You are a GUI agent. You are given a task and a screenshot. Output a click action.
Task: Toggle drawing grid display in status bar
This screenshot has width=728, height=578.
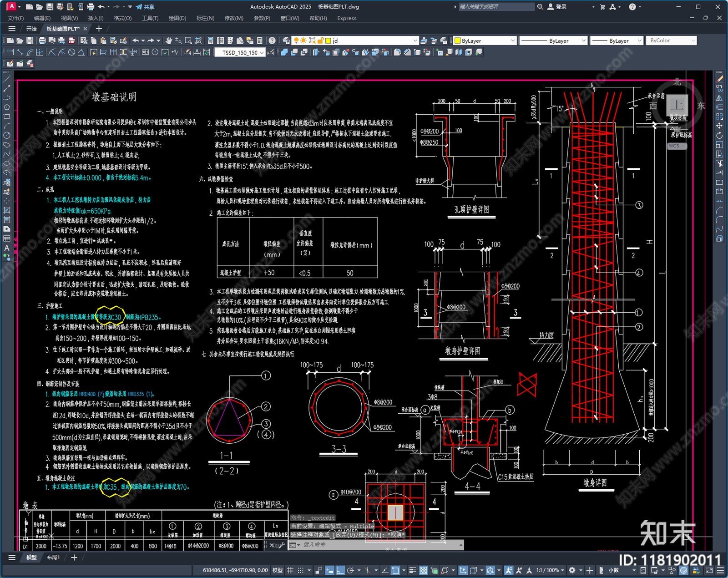[x=290, y=570]
